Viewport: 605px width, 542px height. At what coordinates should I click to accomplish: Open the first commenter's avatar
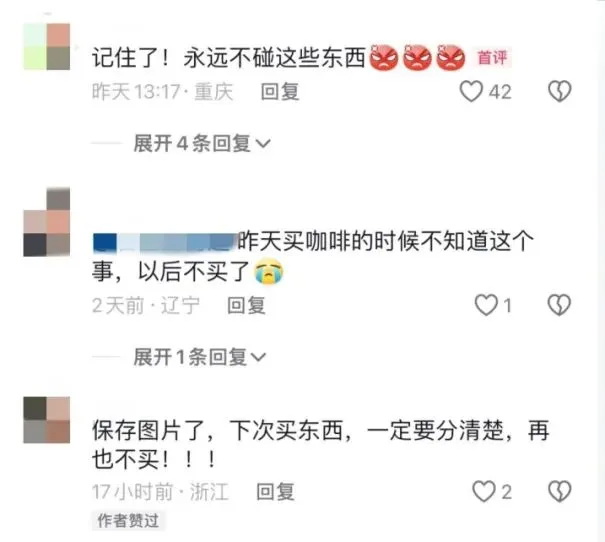click(47, 47)
